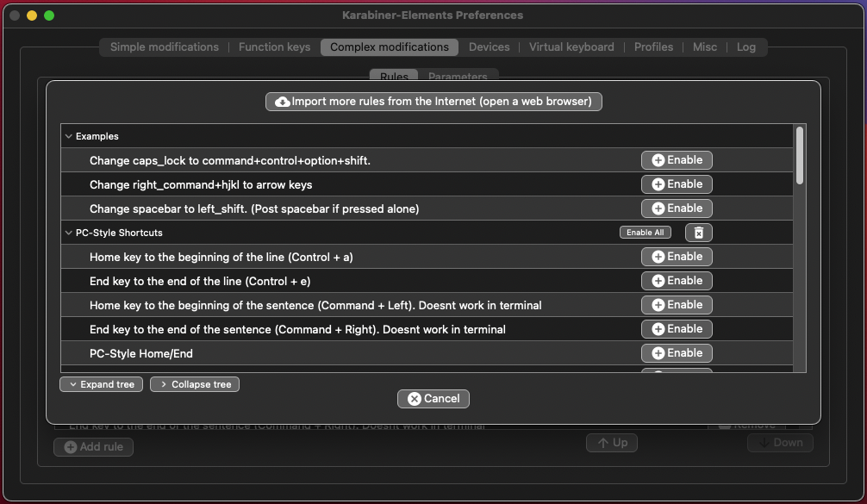Screen dimensions: 867x504
Task: Select 'Change right_command+hjkl to arrow keys' row text
Action: point(201,184)
